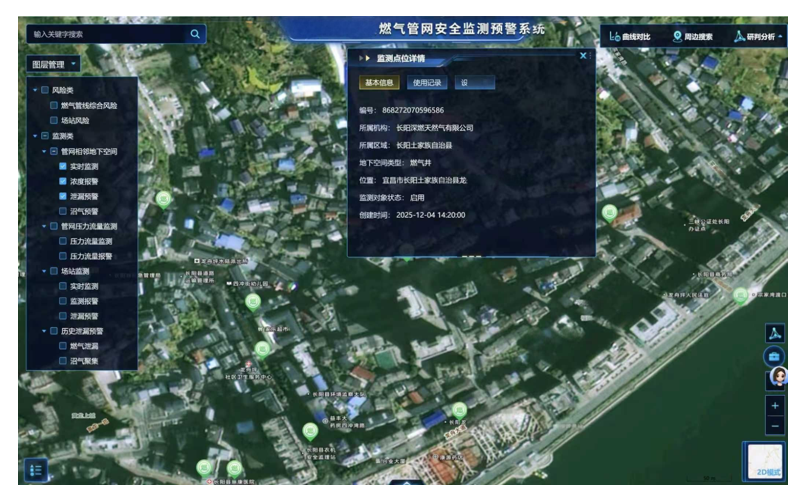Check 沼气预警 layer
This screenshot has height=497, width=802.
[x=63, y=211]
